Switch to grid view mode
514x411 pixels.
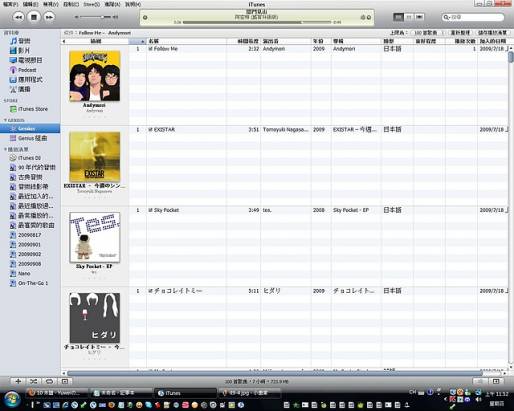tap(409, 17)
